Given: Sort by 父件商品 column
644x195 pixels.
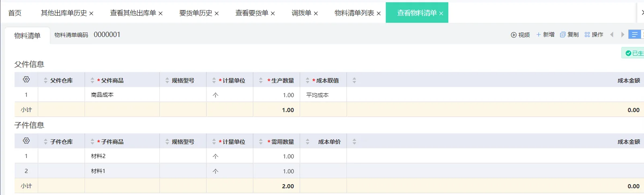Looking at the screenshot, I should click(92, 80).
